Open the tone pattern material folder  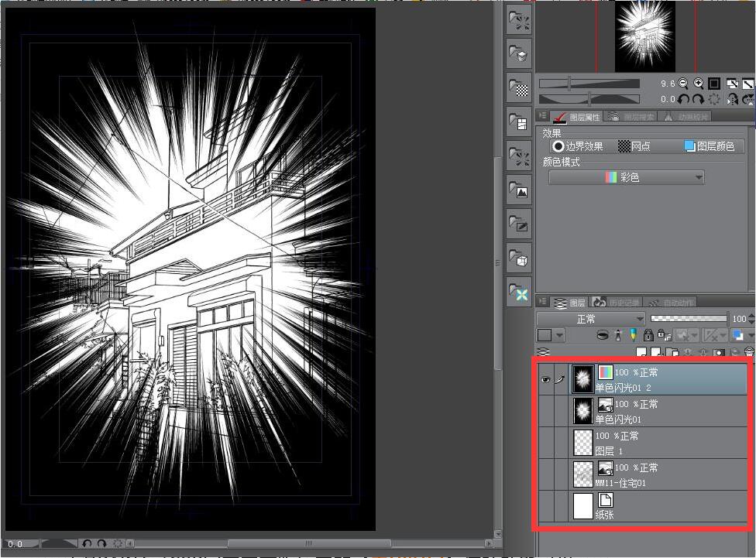tap(518, 88)
